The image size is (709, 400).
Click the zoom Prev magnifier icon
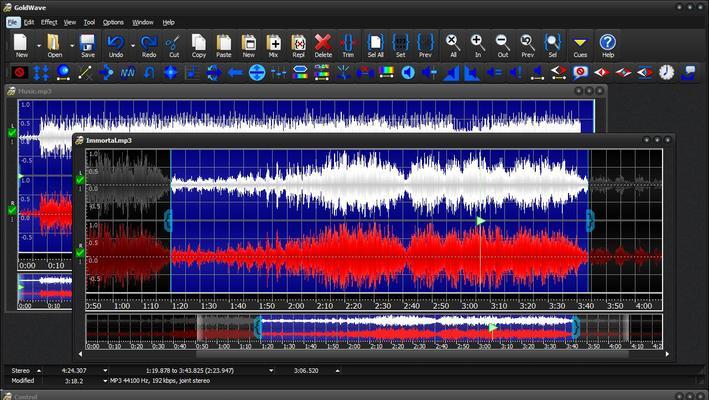527,46
